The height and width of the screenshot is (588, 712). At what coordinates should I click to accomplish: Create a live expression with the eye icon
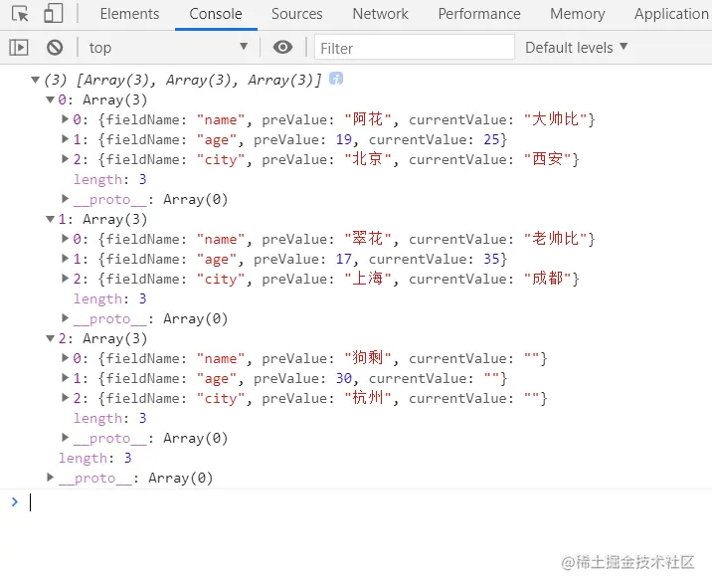point(283,47)
